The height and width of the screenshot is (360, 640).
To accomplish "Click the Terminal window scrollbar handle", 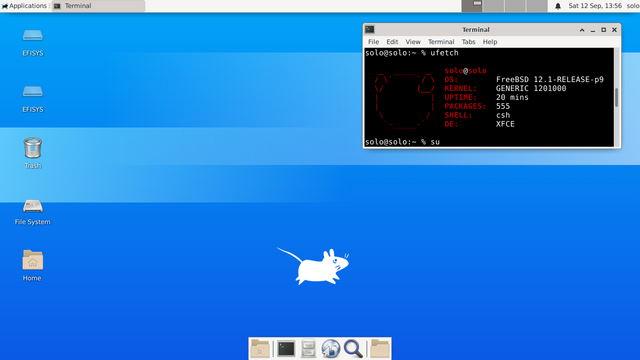I will click(x=616, y=98).
